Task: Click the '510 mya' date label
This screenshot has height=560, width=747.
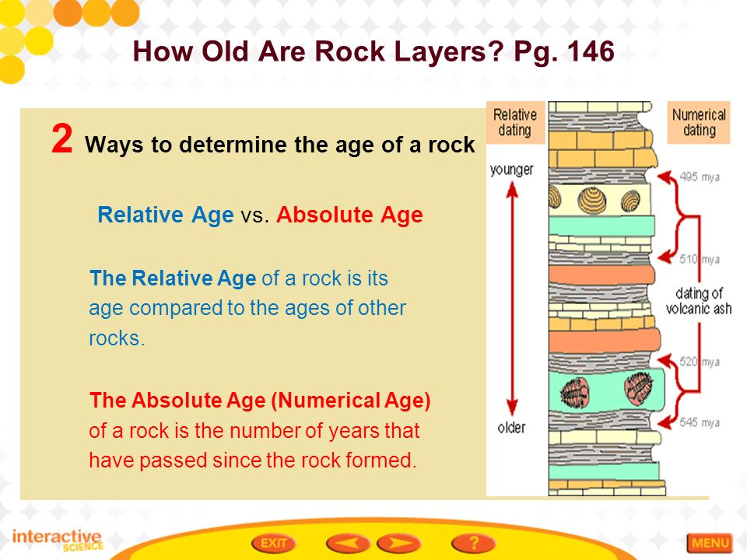Action: click(700, 259)
